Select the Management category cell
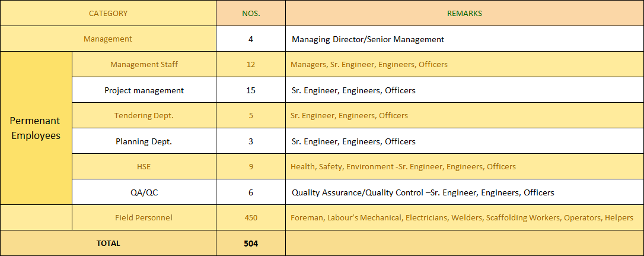The image size is (644, 256). [x=108, y=39]
